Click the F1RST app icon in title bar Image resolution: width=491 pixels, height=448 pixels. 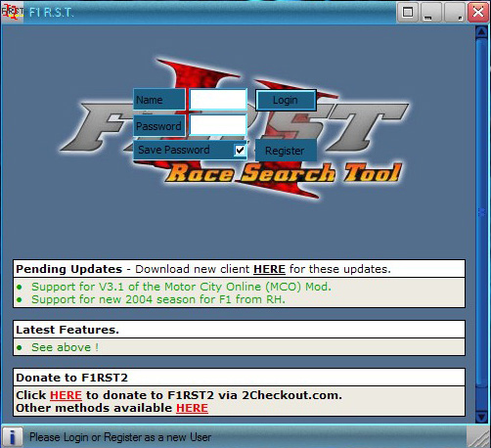point(13,12)
